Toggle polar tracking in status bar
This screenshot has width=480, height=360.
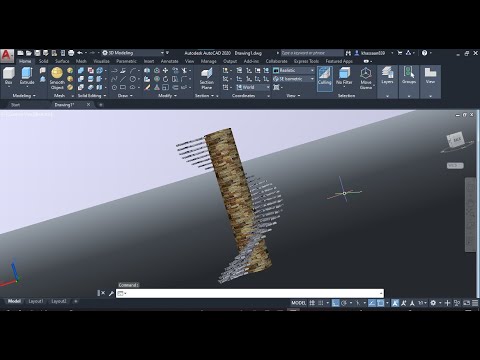click(x=344, y=303)
